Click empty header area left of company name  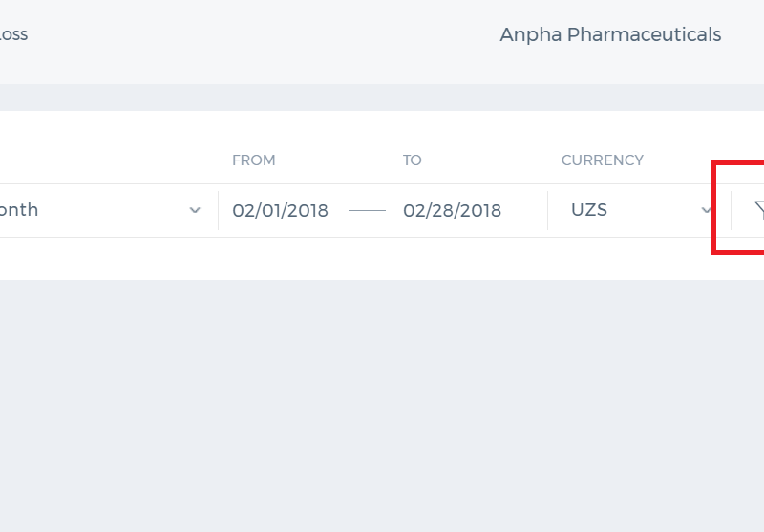264,34
